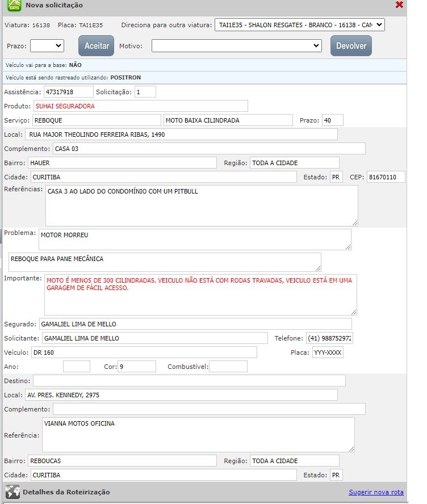
Task: Select the CEP field
Action: click(386, 177)
